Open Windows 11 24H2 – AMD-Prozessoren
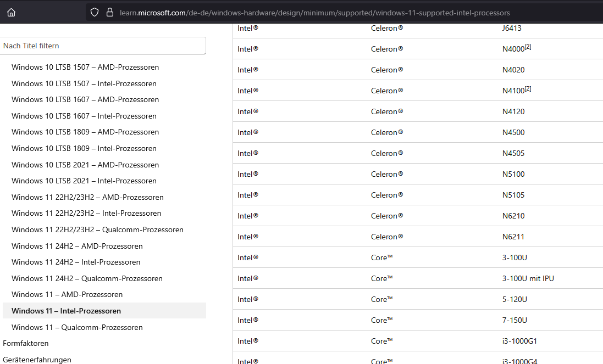 pyautogui.click(x=77, y=246)
